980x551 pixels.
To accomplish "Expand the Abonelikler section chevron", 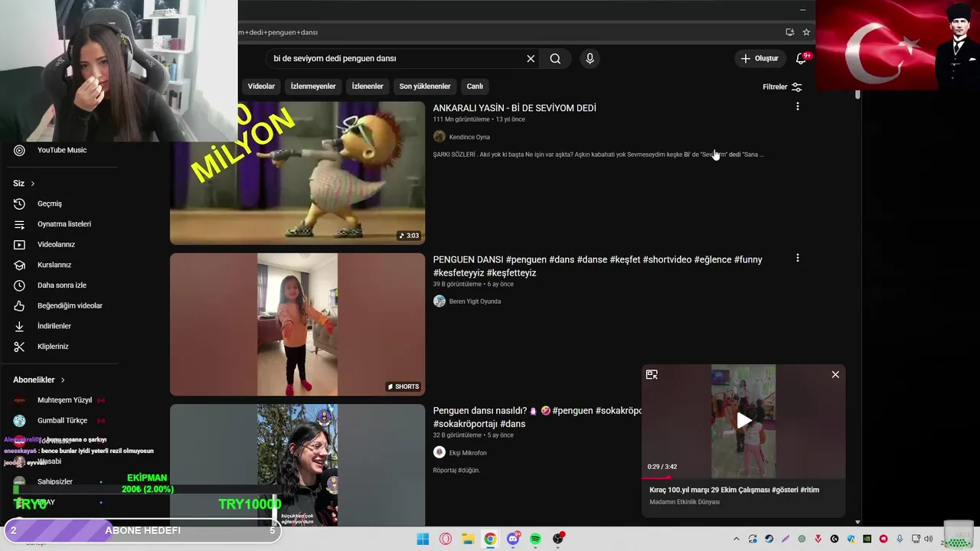I will [63, 380].
